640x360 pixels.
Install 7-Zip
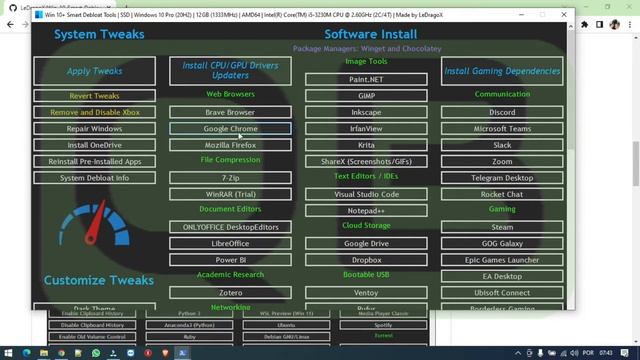(231, 178)
